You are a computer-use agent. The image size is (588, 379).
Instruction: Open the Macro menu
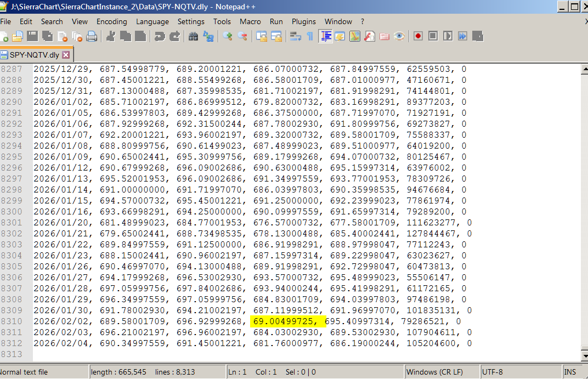tap(250, 22)
